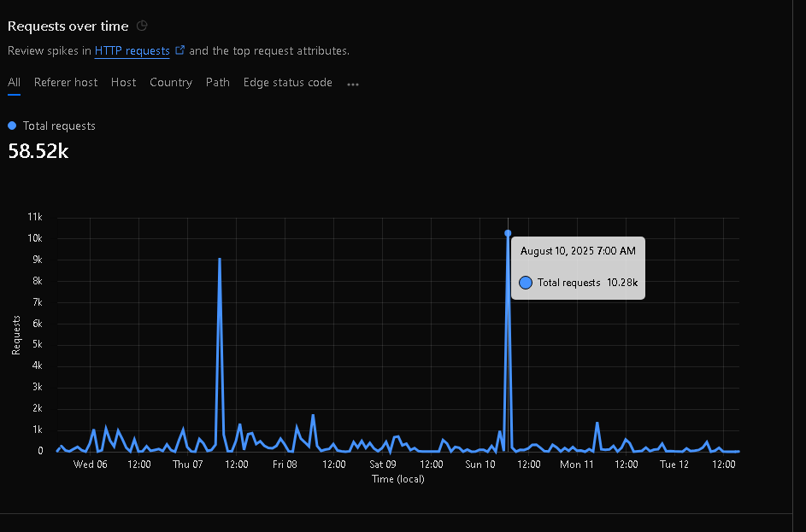Image resolution: width=806 pixels, height=532 pixels.
Task: Open the three-dot more tabs menu
Action: (353, 85)
